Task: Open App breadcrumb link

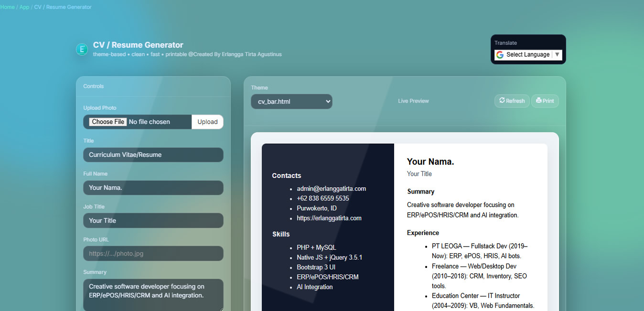Action: pyautogui.click(x=24, y=7)
